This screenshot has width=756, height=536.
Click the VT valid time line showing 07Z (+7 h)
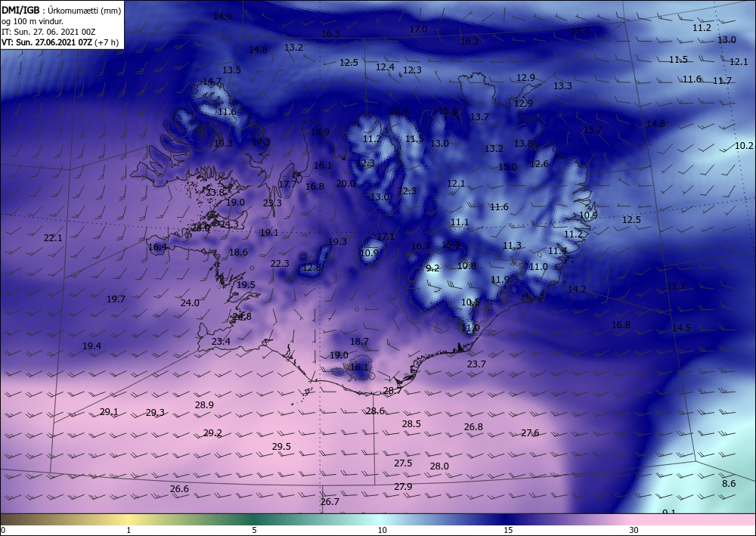pos(60,42)
